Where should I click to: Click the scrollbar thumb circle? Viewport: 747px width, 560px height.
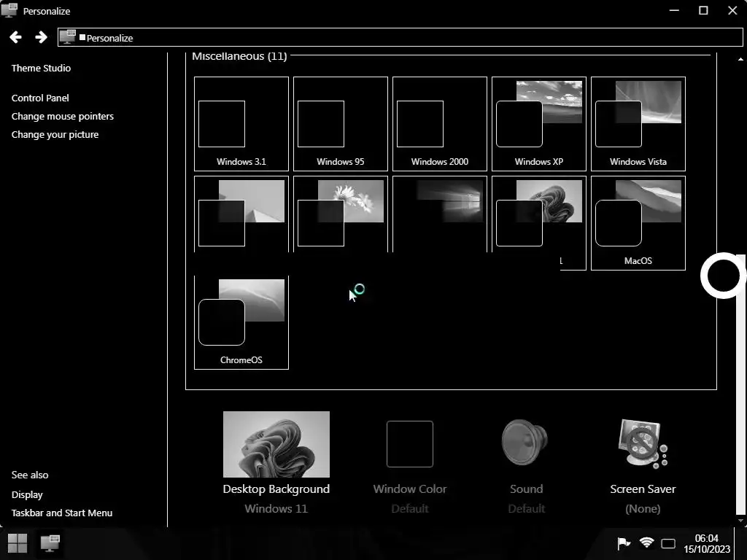click(x=723, y=276)
